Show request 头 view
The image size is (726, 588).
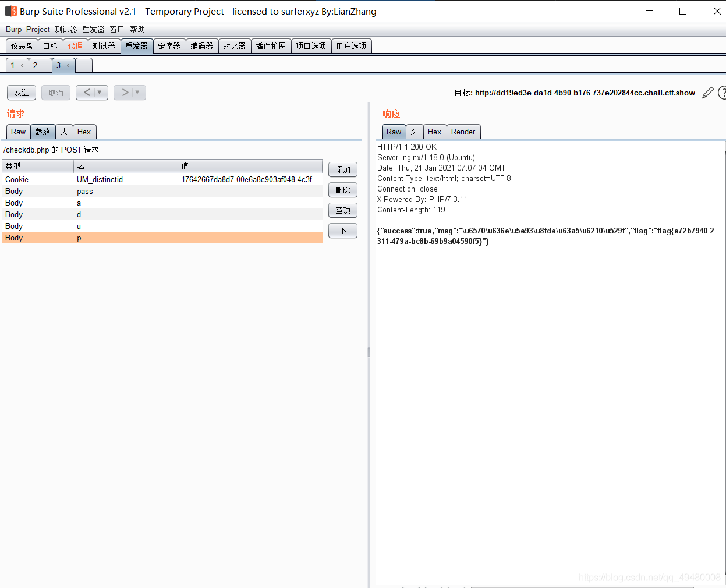64,132
